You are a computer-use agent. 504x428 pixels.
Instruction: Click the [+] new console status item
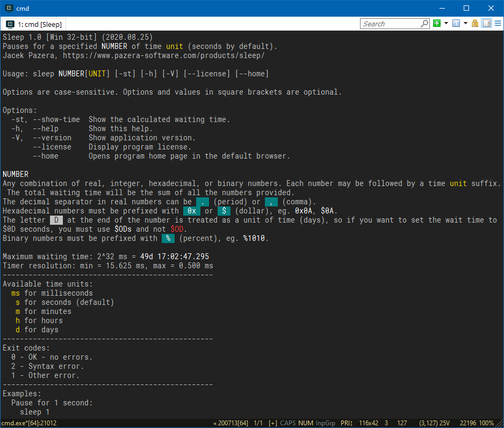(x=273, y=423)
